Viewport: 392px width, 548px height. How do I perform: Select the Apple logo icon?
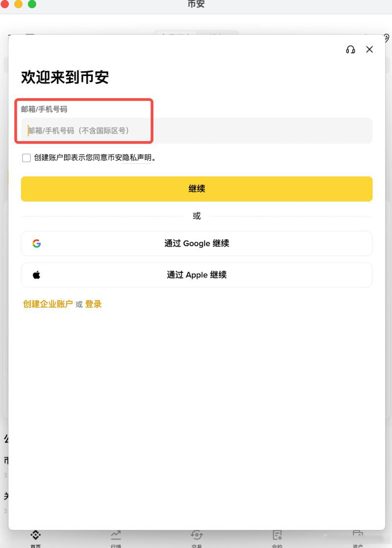click(x=36, y=275)
